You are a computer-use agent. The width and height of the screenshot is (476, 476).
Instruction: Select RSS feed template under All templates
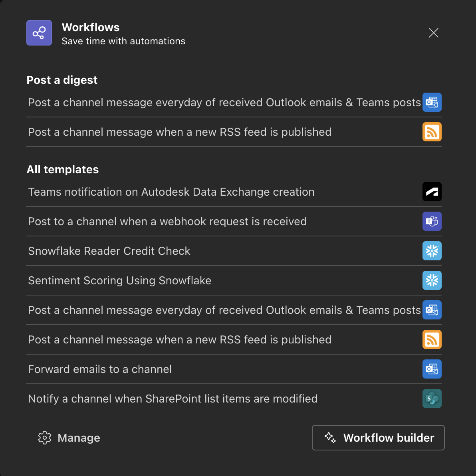180,340
